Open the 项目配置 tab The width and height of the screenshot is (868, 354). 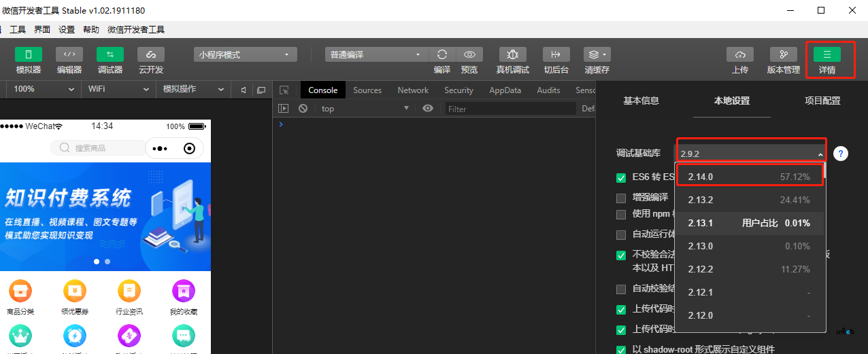(822, 101)
